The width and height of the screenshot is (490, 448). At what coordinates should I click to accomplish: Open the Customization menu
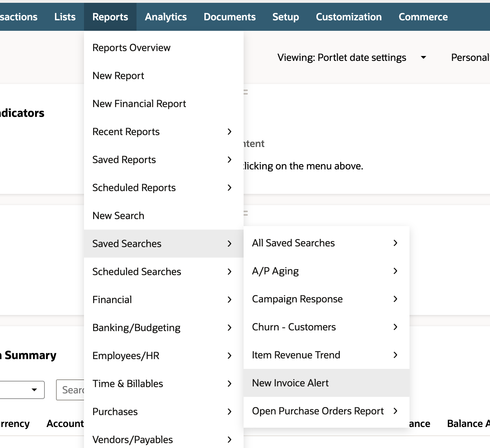click(349, 17)
